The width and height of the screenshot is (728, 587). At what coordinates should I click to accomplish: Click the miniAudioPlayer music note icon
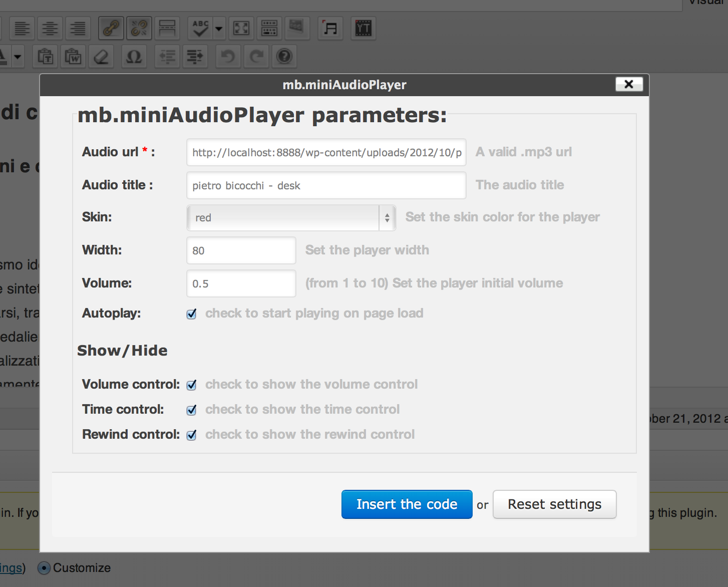coord(330,28)
